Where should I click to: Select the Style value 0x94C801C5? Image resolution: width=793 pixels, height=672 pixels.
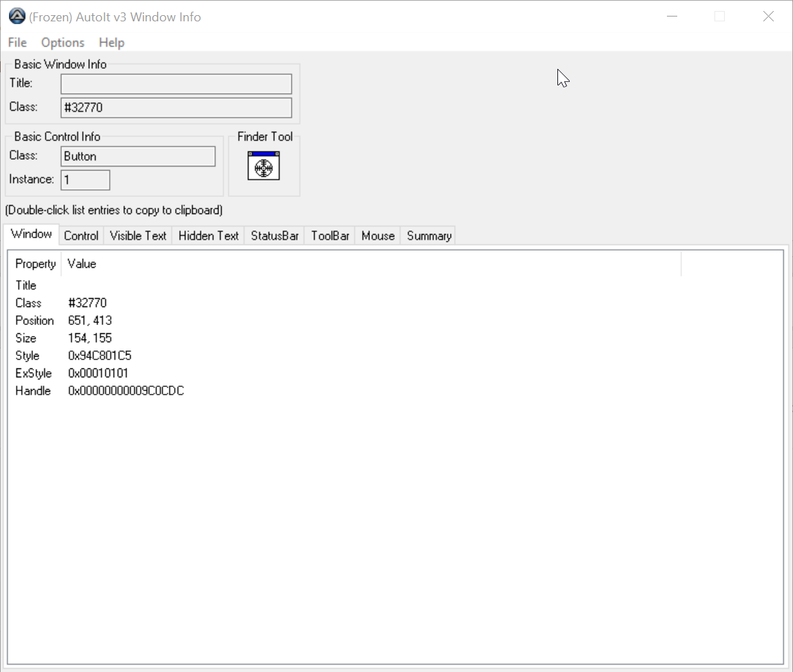100,356
